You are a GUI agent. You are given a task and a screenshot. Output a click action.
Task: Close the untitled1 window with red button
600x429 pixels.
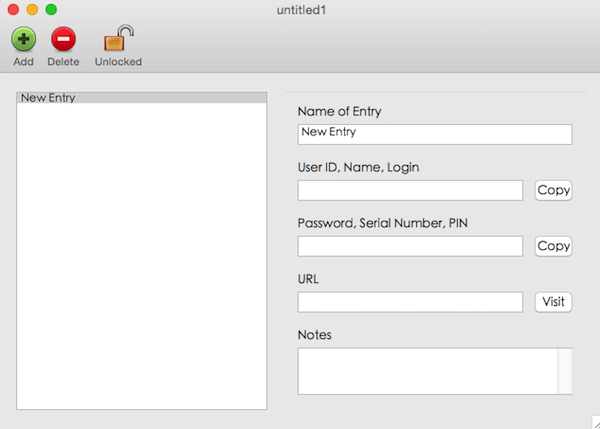click(13, 9)
